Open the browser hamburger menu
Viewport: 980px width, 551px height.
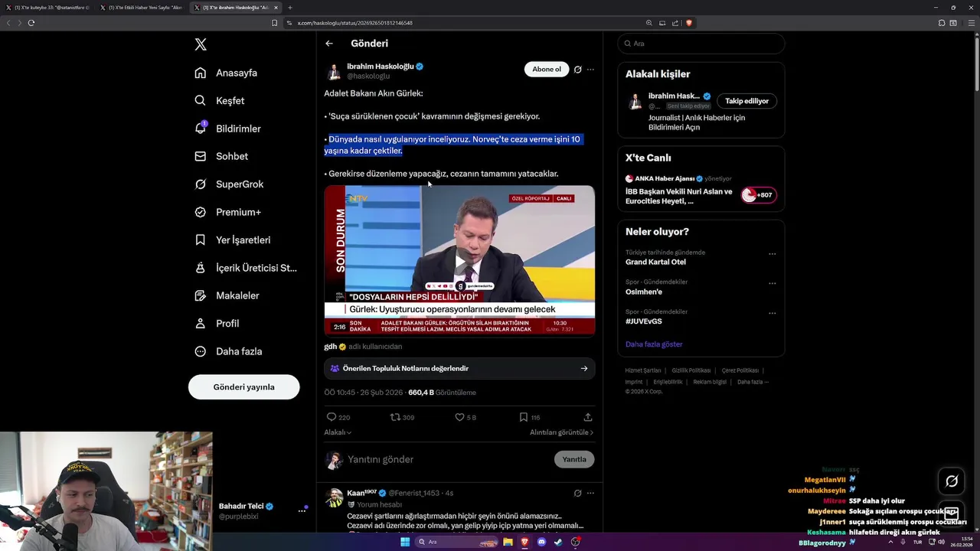coord(972,23)
